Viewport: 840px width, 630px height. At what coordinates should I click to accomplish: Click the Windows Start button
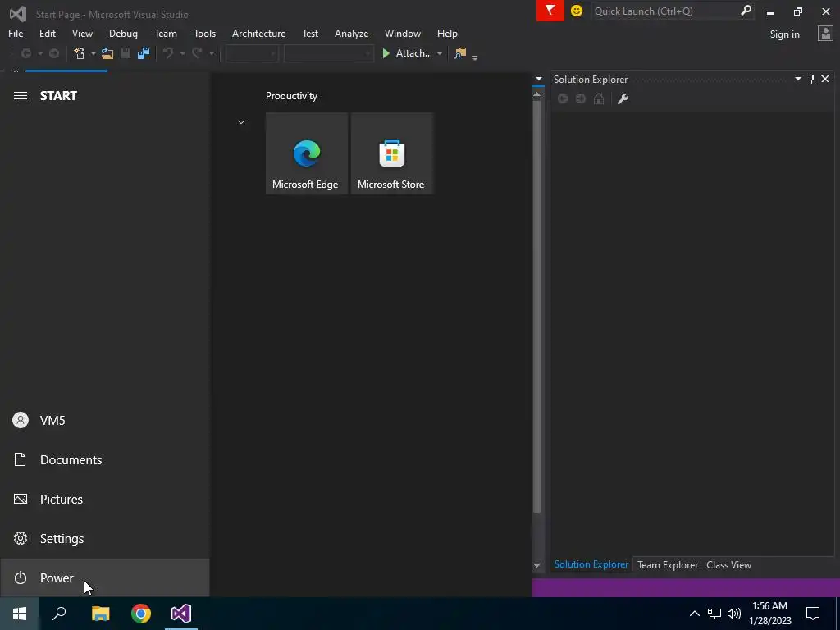(20, 614)
